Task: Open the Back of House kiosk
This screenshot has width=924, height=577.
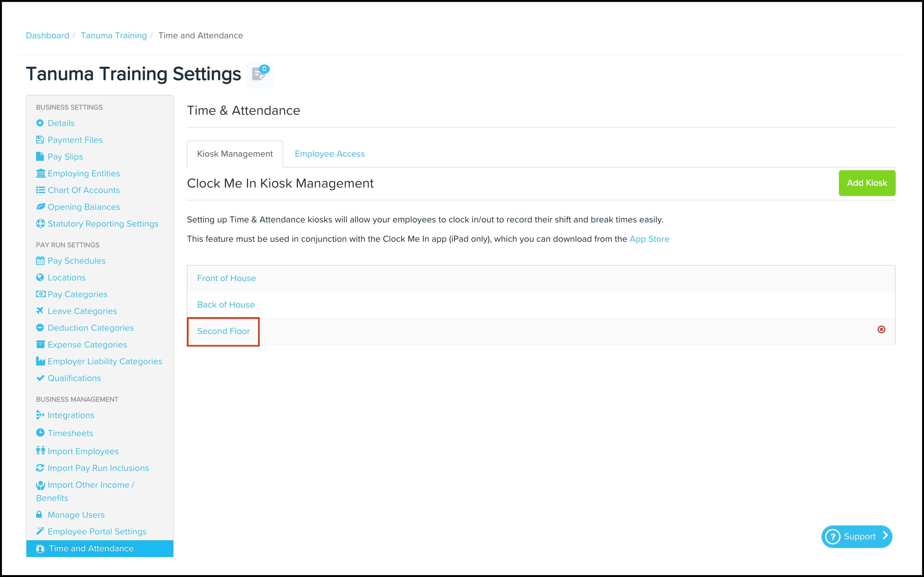Action: click(226, 305)
